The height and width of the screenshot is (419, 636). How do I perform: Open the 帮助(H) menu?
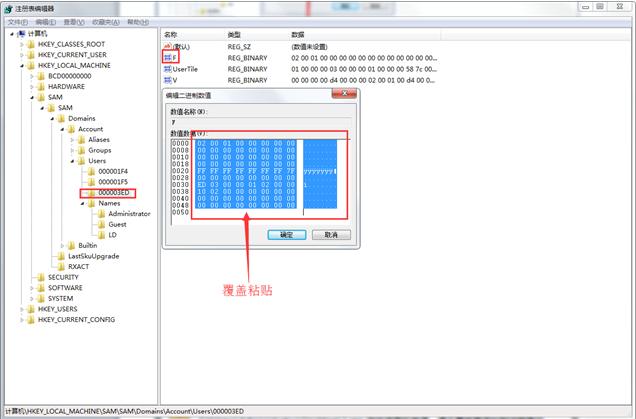138,22
